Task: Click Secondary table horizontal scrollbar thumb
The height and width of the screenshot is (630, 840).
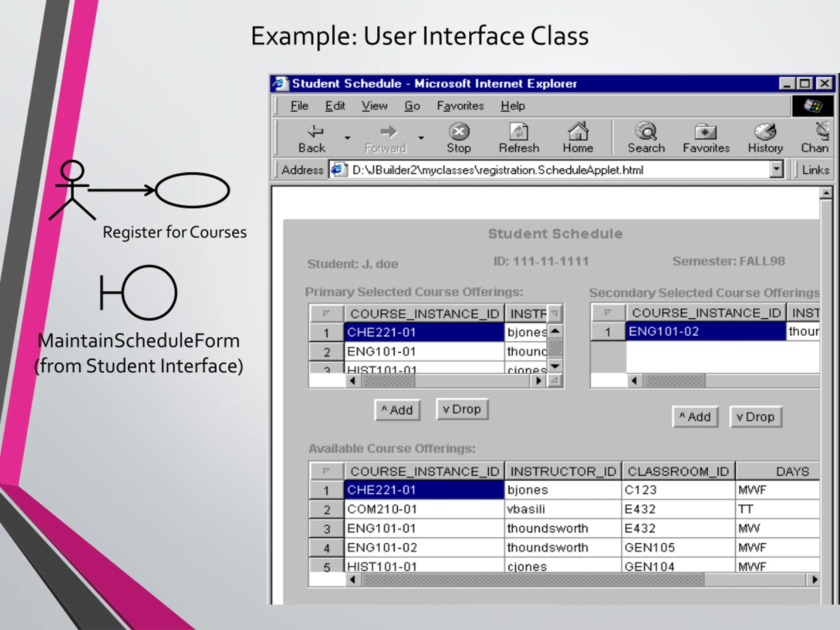Action: [x=674, y=381]
